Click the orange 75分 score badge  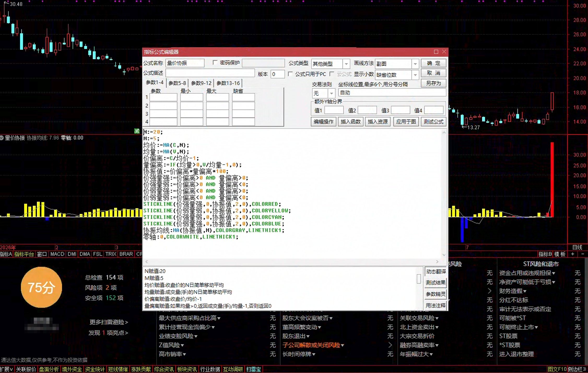41,287
